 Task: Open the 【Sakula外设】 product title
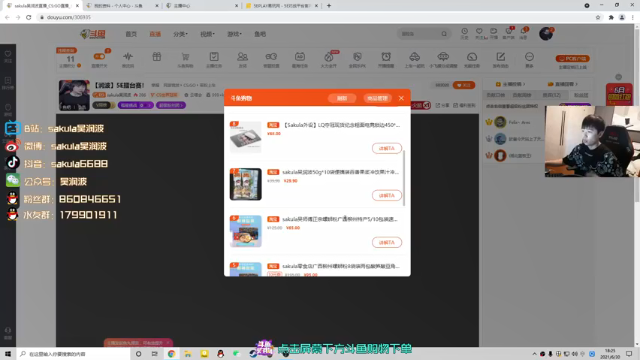[x=341, y=125]
